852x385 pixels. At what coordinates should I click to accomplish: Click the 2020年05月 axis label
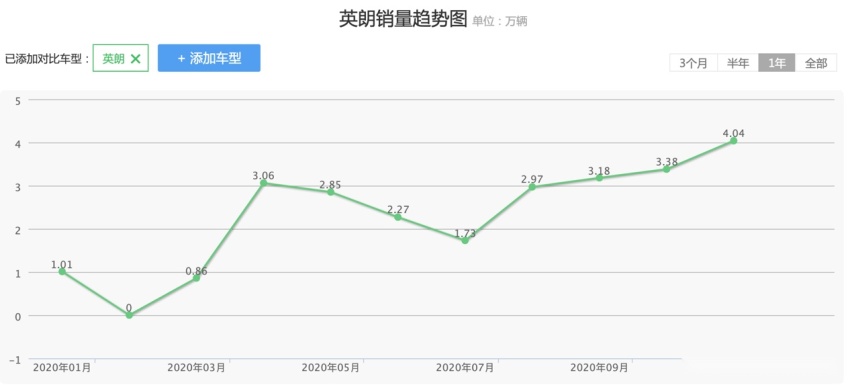330,368
